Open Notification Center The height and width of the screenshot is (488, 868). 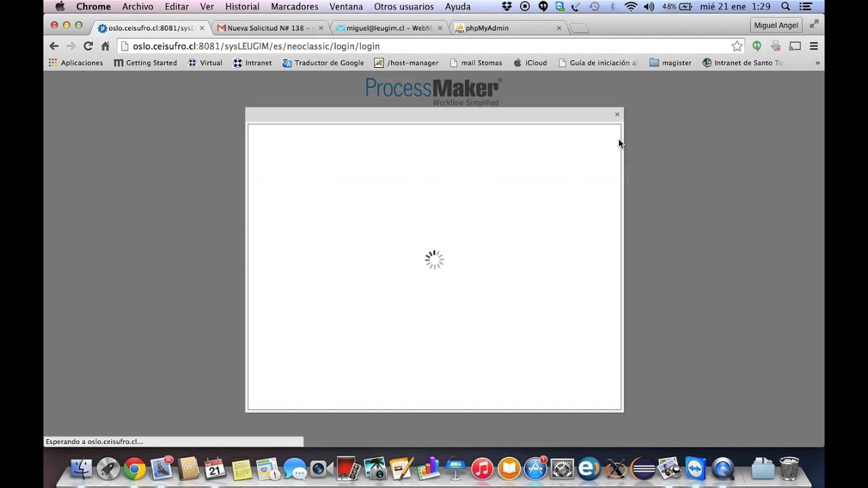click(x=806, y=7)
